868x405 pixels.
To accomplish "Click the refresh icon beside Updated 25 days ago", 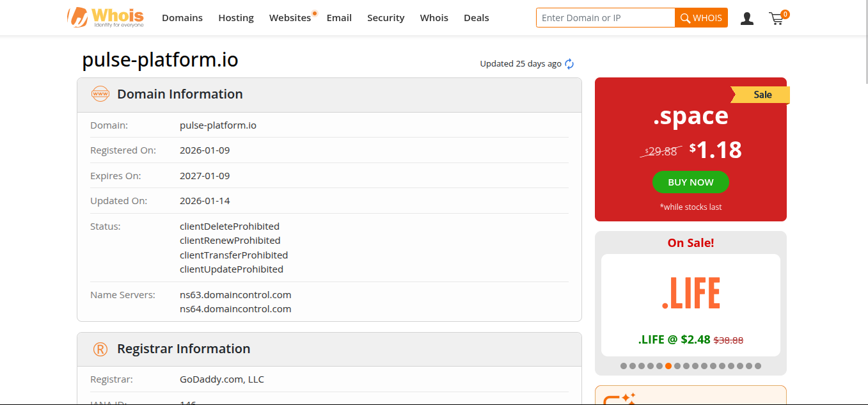I will point(569,64).
